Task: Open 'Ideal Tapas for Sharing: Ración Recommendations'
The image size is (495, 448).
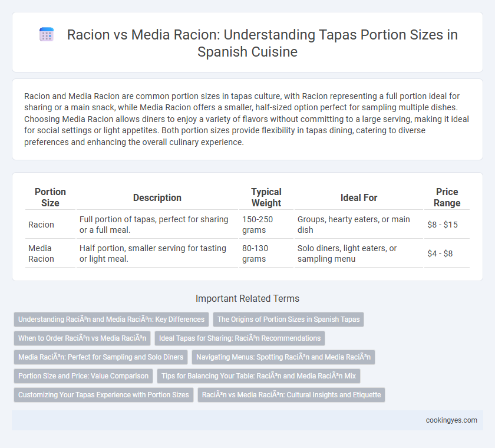Action: 240,338
